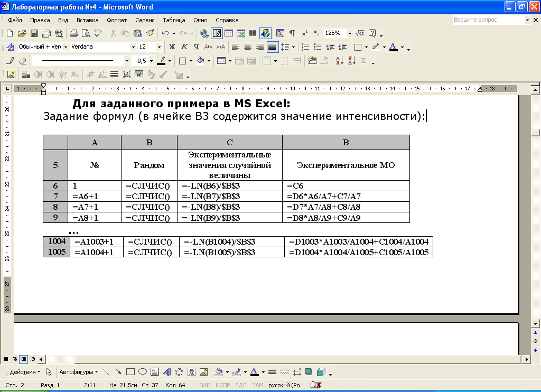Open a file with the folder icon

coord(22,33)
